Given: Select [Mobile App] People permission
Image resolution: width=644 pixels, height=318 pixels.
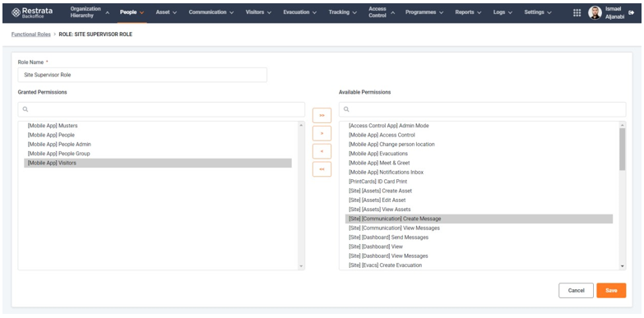Looking at the screenshot, I should [158, 135].
